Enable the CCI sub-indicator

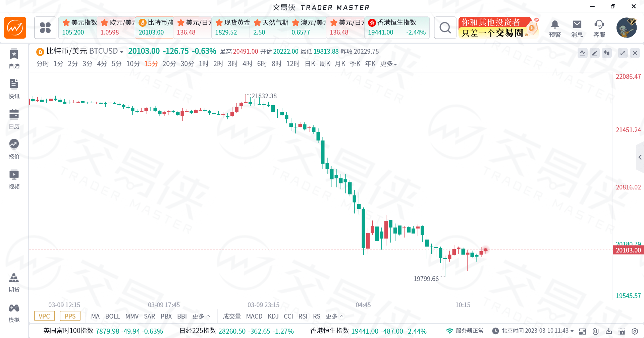tap(288, 316)
